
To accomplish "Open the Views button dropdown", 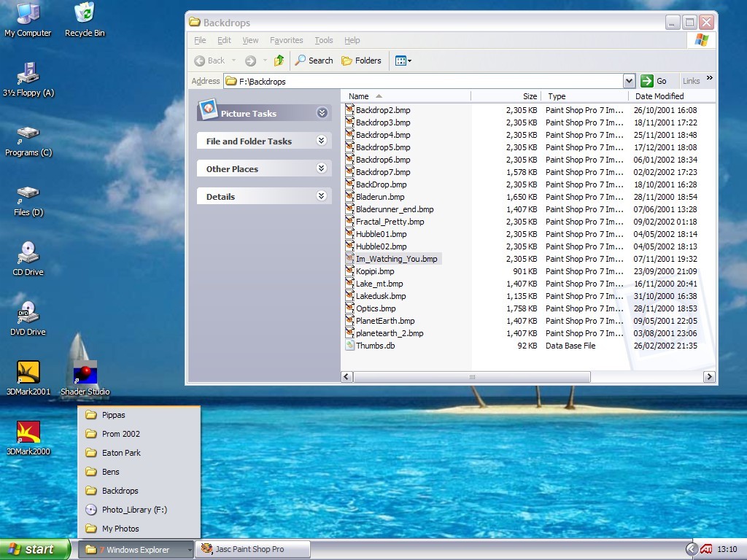I will (403, 61).
